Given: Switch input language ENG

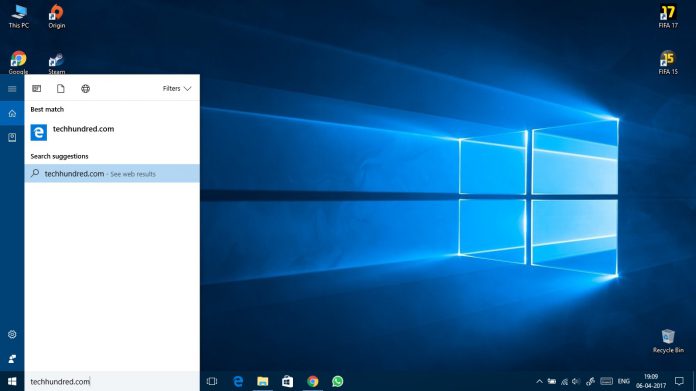Looking at the screenshot, I should [x=624, y=381].
